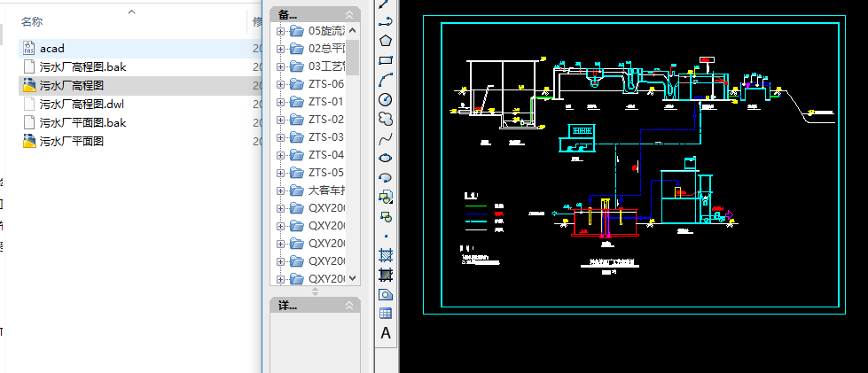Click the 污水厂高程图 drawing file icon
This screenshot has height=373, width=868.
[29, 85]
